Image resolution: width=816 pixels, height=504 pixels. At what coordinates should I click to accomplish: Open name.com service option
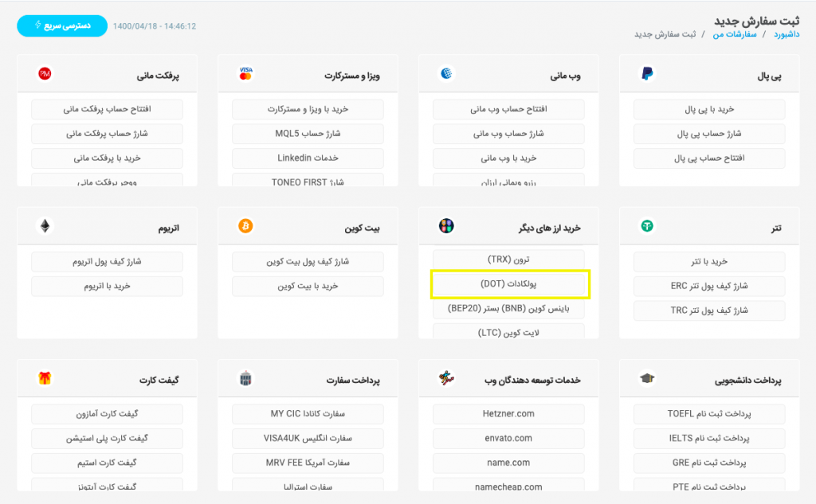click(x=508, y=463)
